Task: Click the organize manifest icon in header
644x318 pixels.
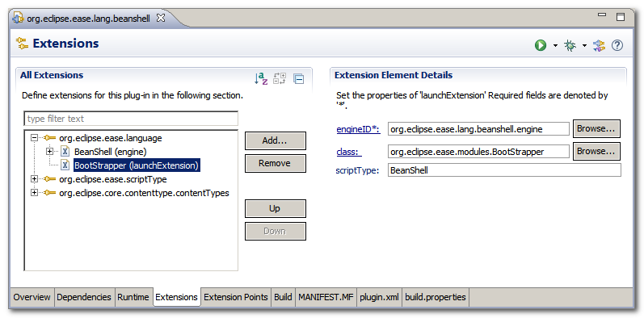Action: (600, 45)
